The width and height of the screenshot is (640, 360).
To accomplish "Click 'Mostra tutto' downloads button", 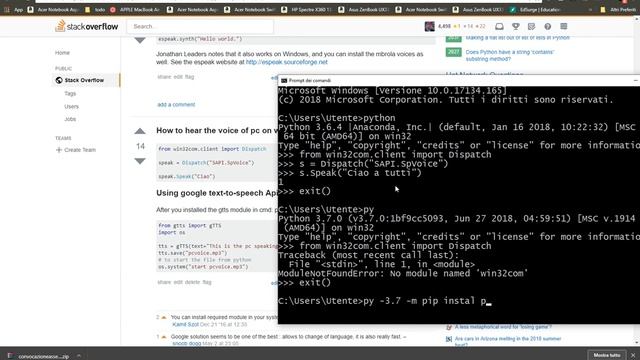I will (607, 355).
